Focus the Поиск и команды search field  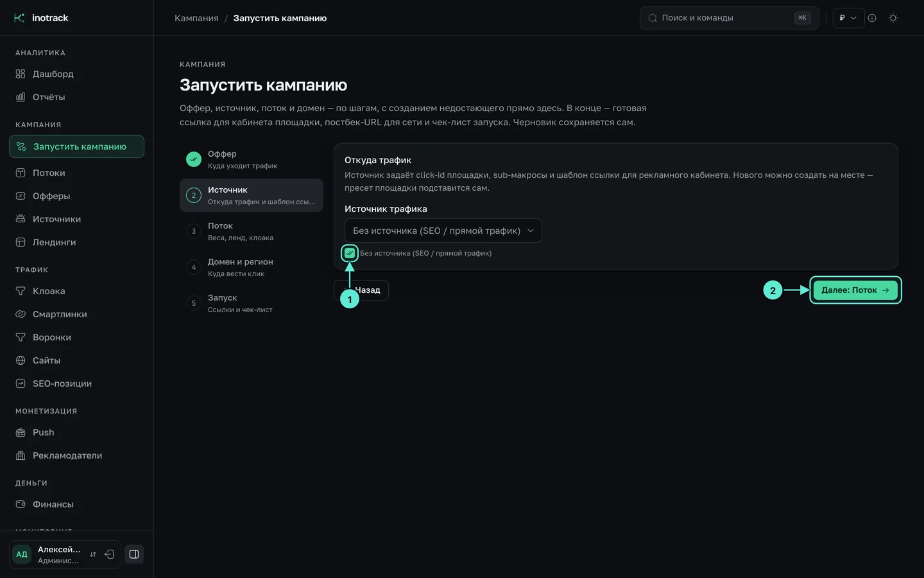pos(730,18)
